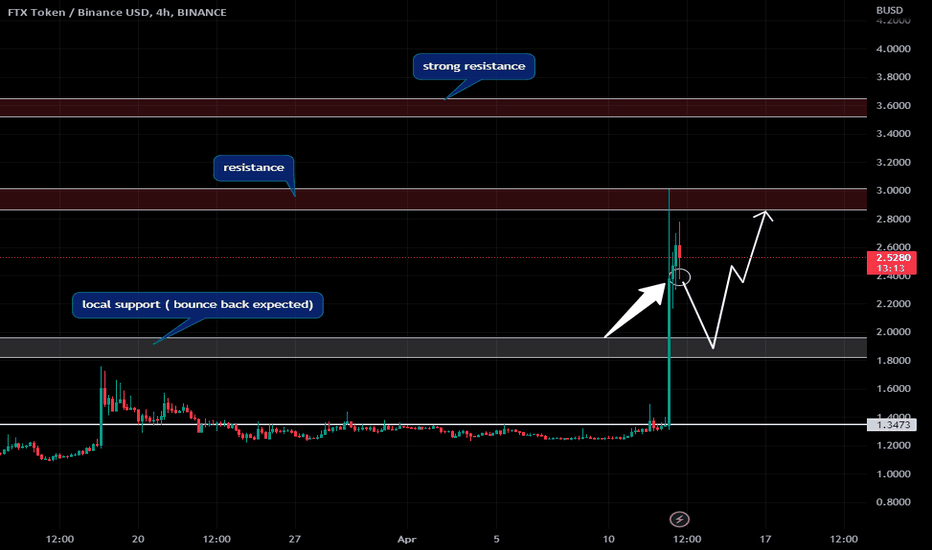Click the 2.0000 price axis label
This screenshot has height=550, width=932.
[x=893, y=332]
